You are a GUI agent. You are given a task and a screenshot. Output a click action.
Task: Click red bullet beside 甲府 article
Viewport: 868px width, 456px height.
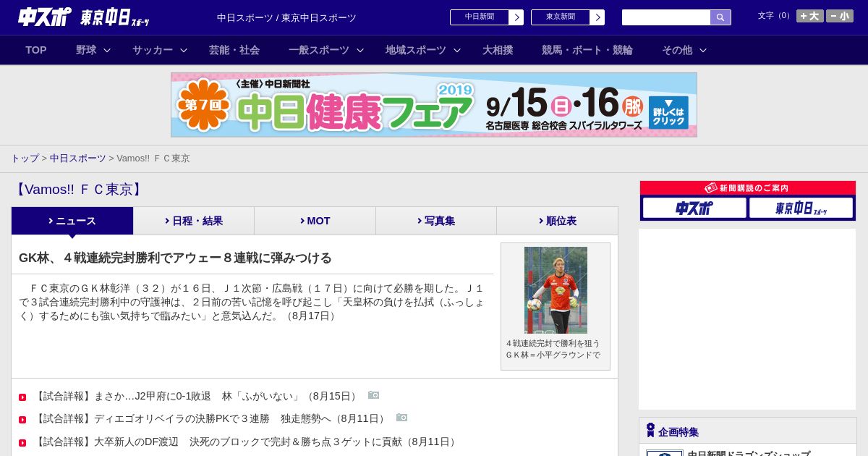(22, 397)
